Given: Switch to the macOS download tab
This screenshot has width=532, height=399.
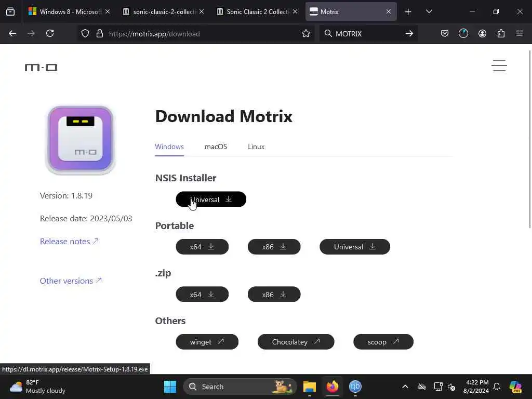Looking at the screenshot, I should click(x=216, y=147).
